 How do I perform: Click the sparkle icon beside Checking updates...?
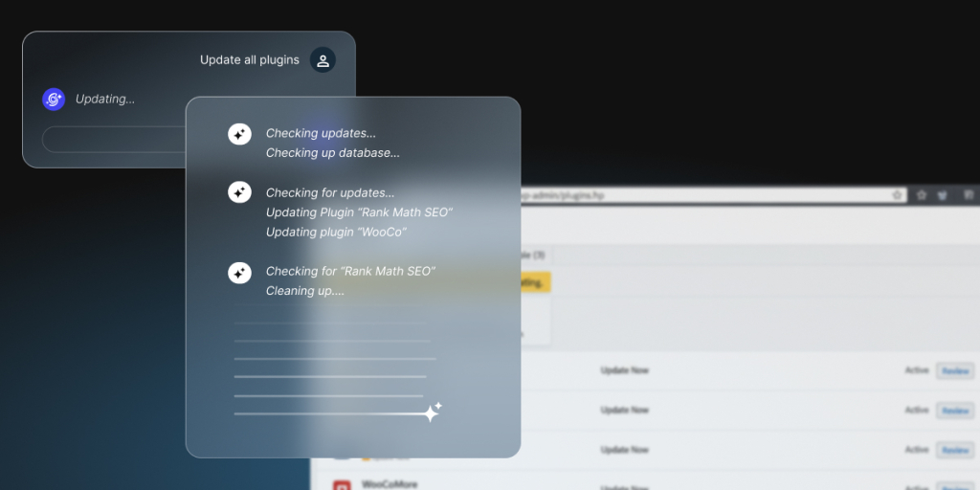tap(239, 134)
